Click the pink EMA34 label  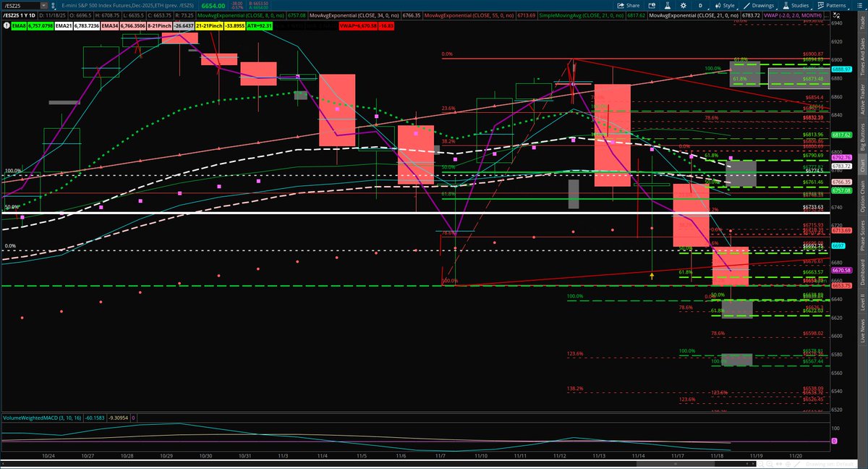coord(110,25)
